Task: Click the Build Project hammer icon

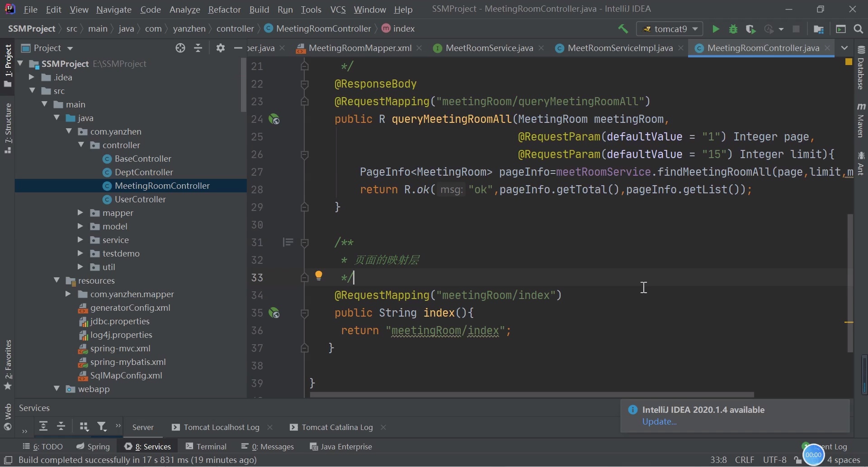Action: [623, 29]
